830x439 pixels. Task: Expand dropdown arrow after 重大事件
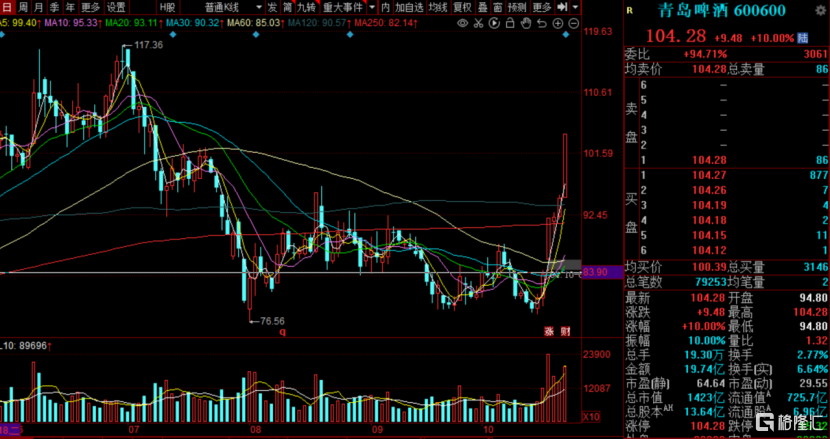(372, 7)
